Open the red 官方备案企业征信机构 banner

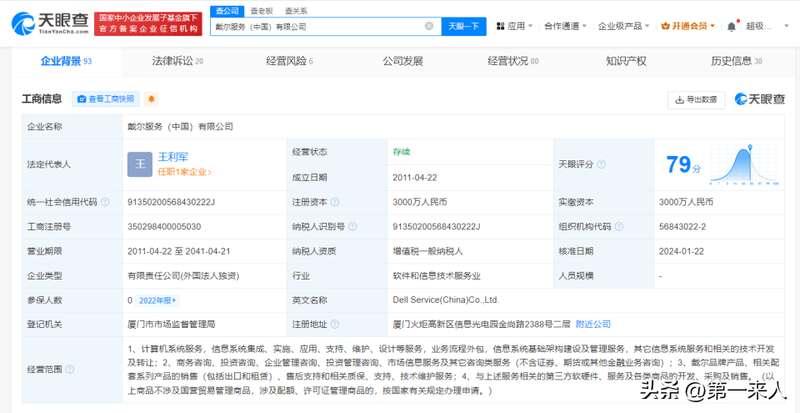(x=148, y=24)
